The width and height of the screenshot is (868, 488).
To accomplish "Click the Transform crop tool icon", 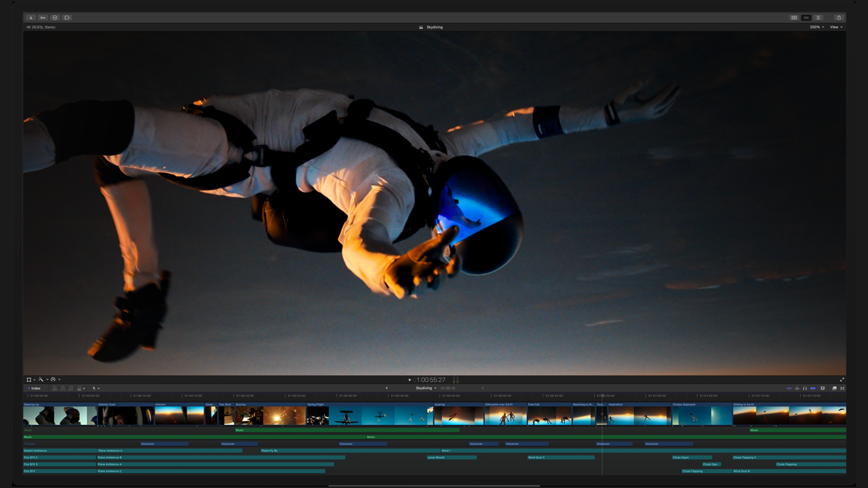I will point(29,380).
